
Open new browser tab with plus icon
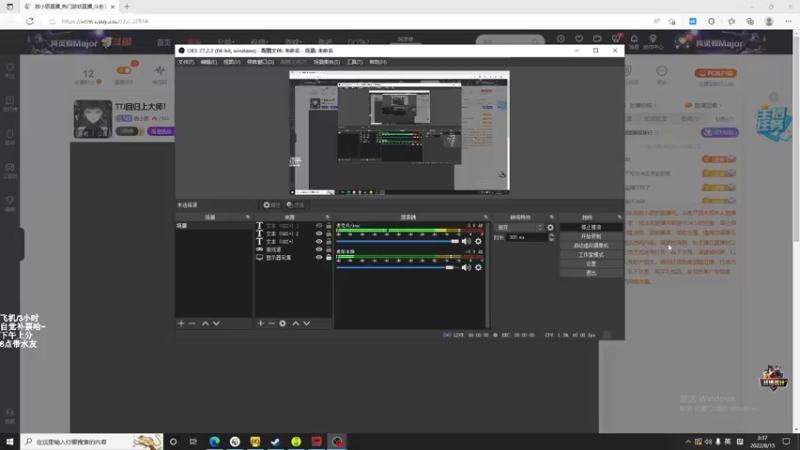tap(127, 7)
